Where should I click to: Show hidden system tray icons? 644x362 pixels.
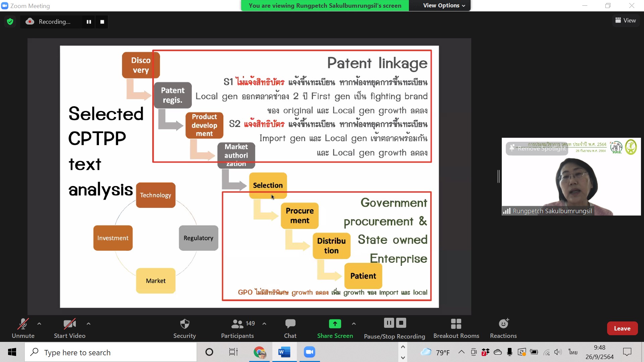[x=462, y=352]
